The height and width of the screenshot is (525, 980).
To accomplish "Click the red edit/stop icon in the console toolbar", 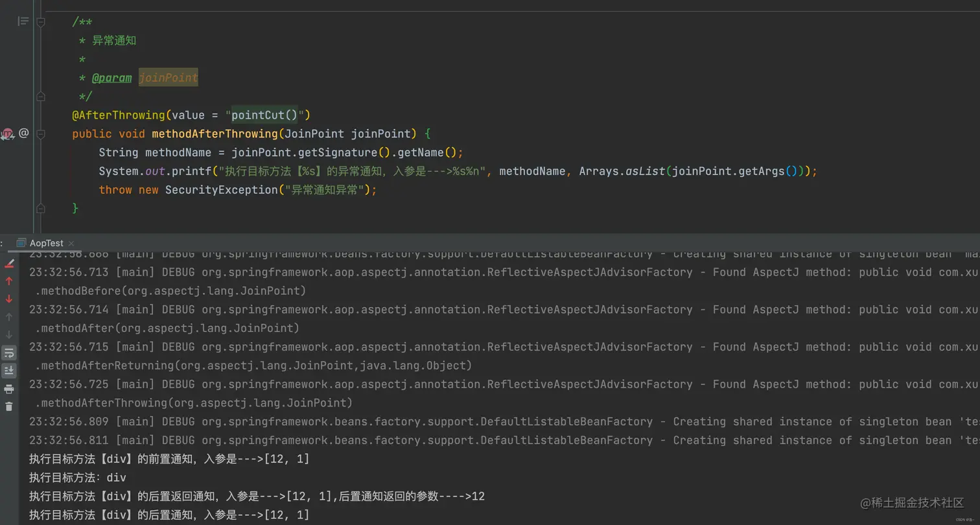I will pos(9,263).
